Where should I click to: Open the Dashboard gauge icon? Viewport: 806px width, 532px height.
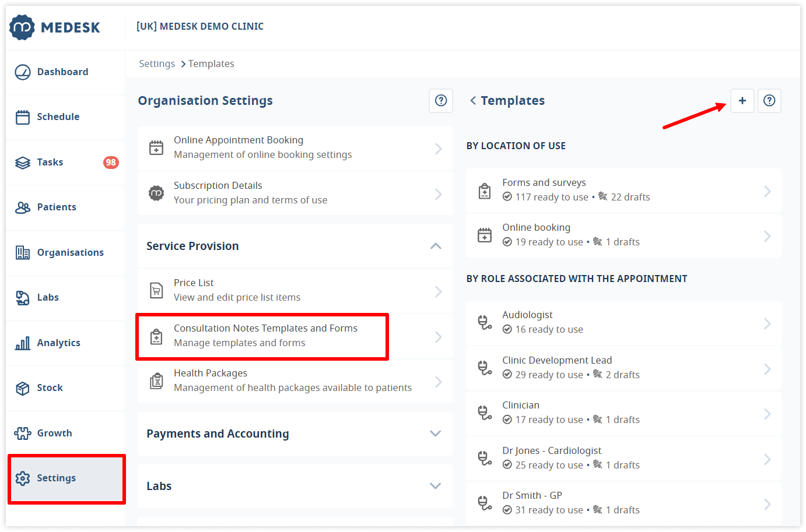23,72
